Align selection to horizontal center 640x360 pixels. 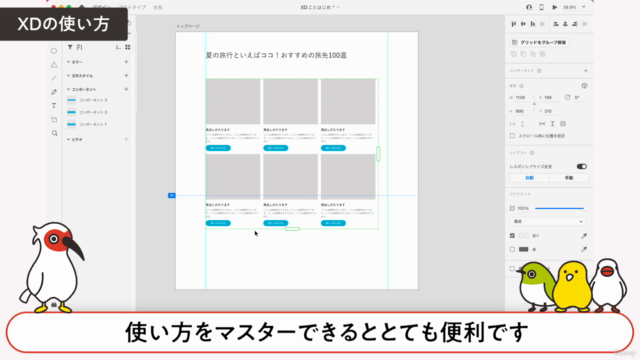pos(565,24)
